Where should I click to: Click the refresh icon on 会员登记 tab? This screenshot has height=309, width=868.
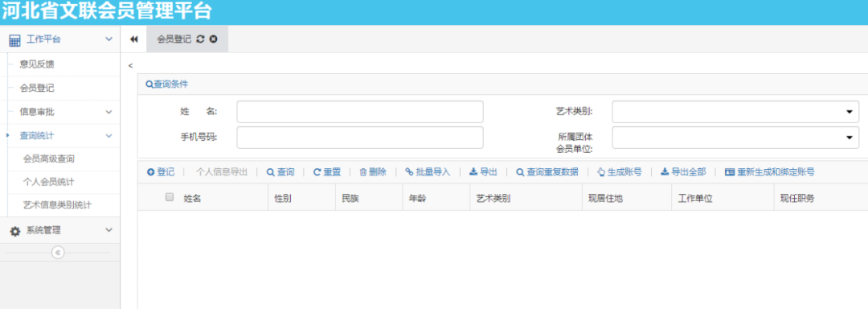[x=200, y=39]
